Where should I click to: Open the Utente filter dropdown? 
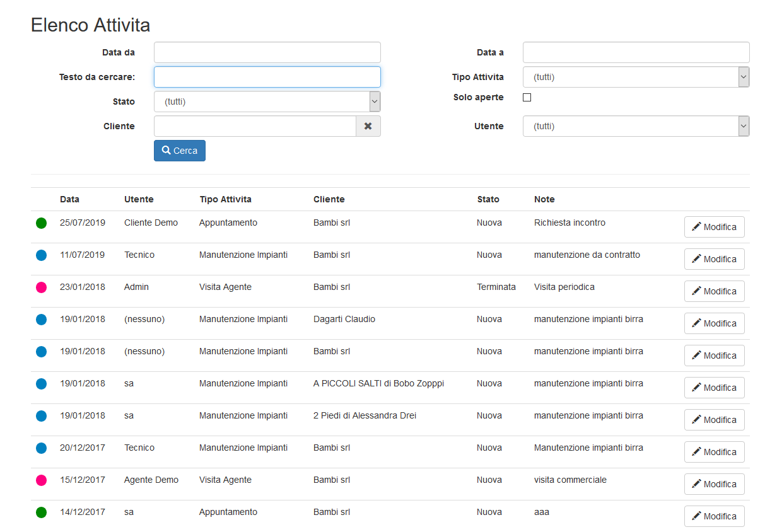[636, 126]
